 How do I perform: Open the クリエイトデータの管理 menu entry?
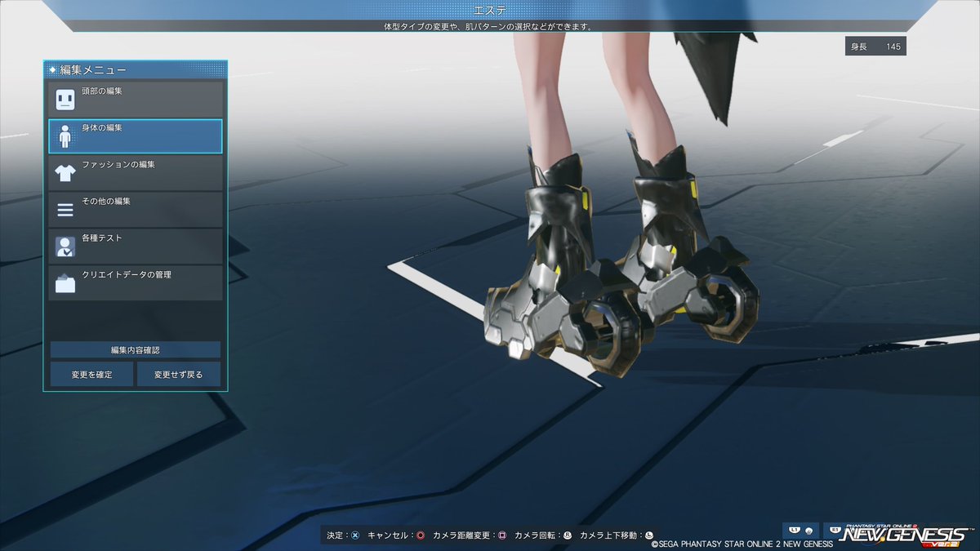pyautogui.click(x=136, y=282)
